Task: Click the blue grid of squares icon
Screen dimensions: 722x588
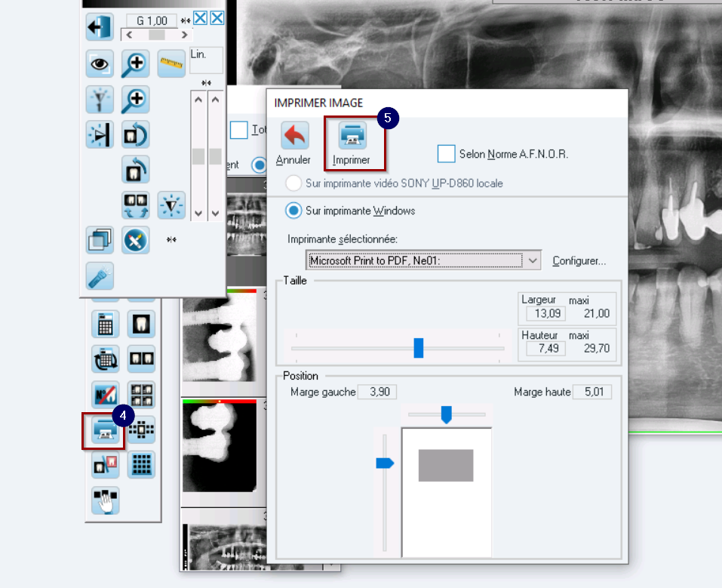Action: (x=141, y=465)
